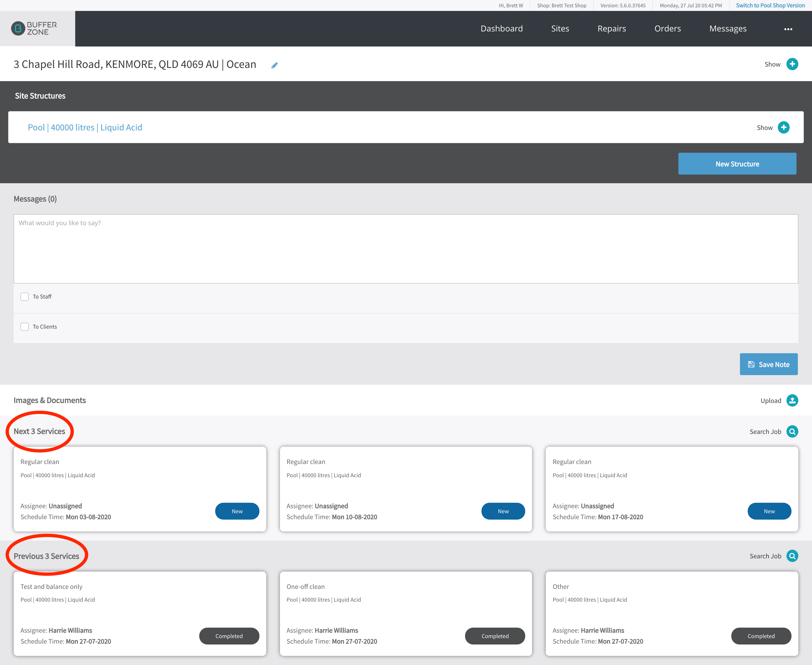The height and width of the screenshot is (665, 812).
Task: Click Search Job icon in Previous 3 Services
Action: point(792,556)
